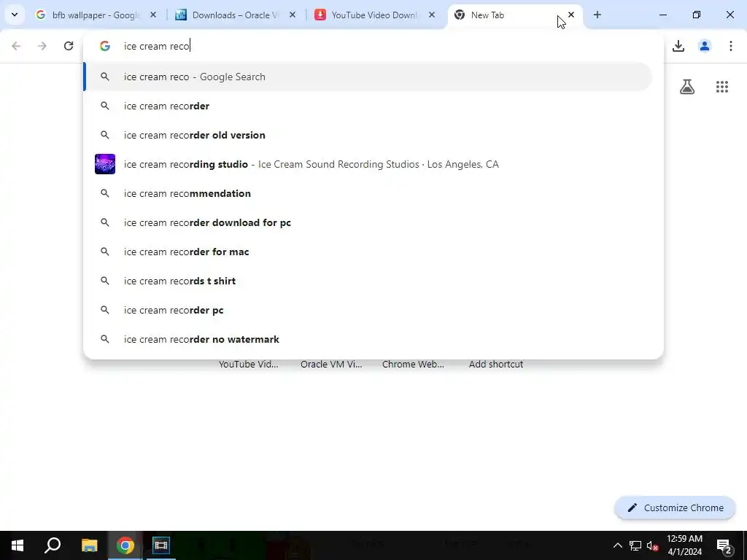The image size is (747, 560).
Task: Open the video app taskbar icon
Action: 161,545
